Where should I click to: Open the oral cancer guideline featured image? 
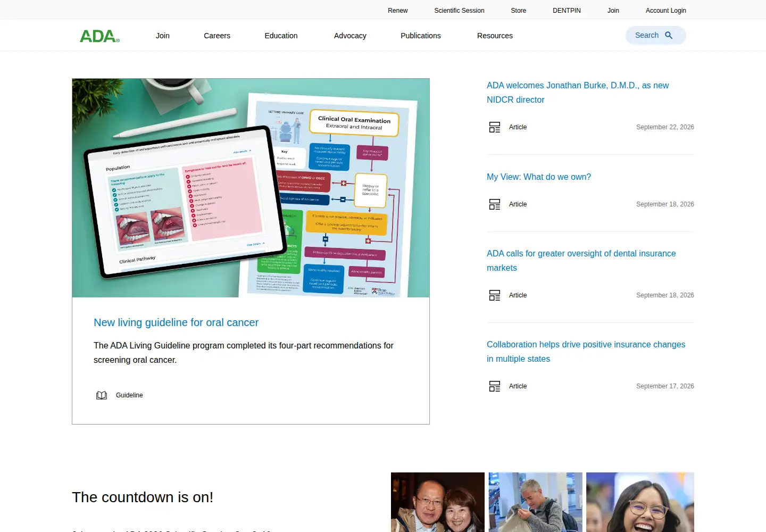point(251,188)
